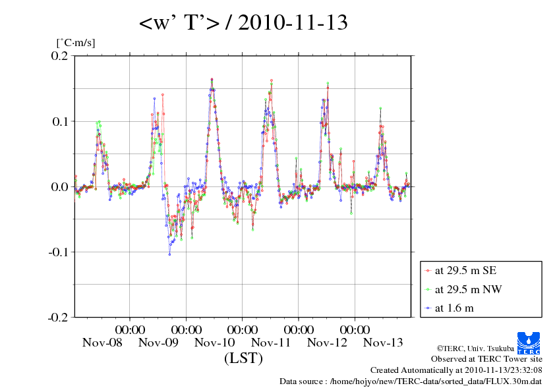Click the 00:00 label above Nov-08/Nov-09
Image resolution: width=555 pixels, height=392 pixels.
pyautogui.click(x=130, y=329)
